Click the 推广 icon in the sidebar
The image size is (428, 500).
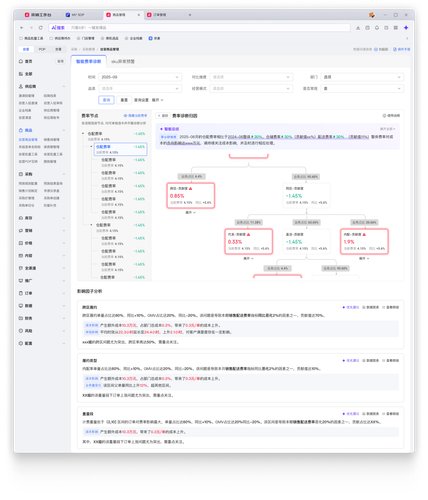click(21, 281)
